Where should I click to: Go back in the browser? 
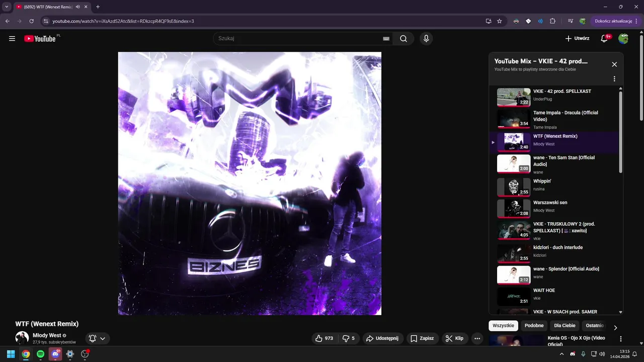[8, 21]
